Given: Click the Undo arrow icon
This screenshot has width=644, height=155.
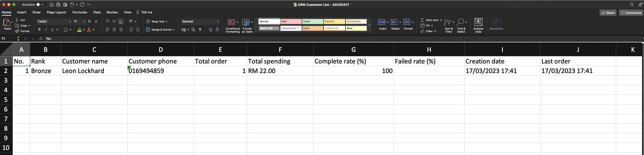Looking at the screenshot, I should tap(72, 5).
